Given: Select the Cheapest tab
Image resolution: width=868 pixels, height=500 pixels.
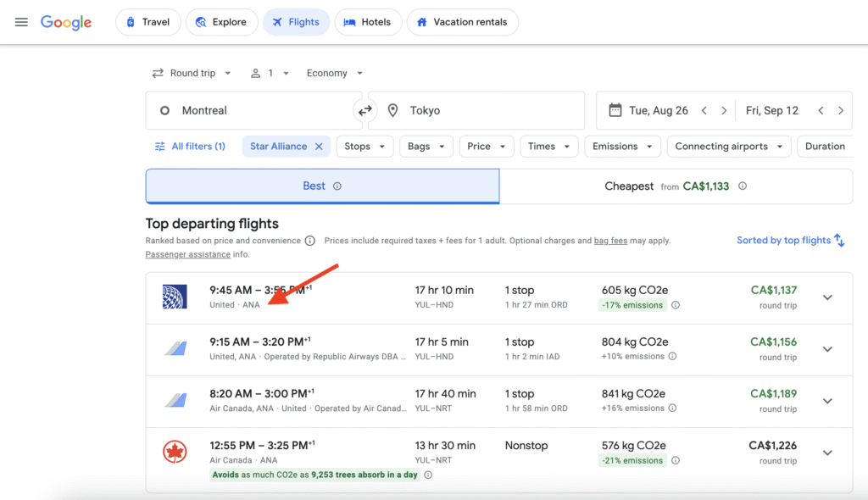Looking at the screenshot, I should (x=676, y=186).
